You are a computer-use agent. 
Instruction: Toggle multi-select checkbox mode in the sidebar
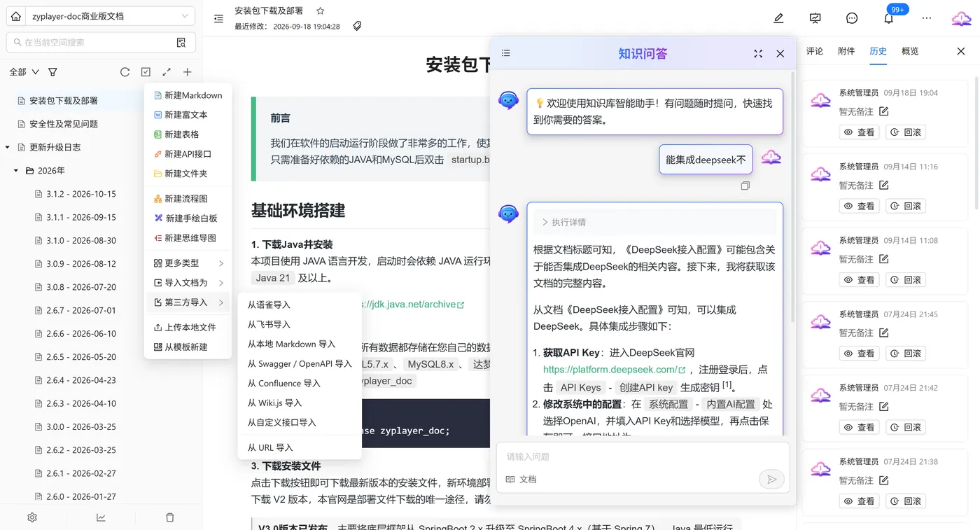pos(146,72)
